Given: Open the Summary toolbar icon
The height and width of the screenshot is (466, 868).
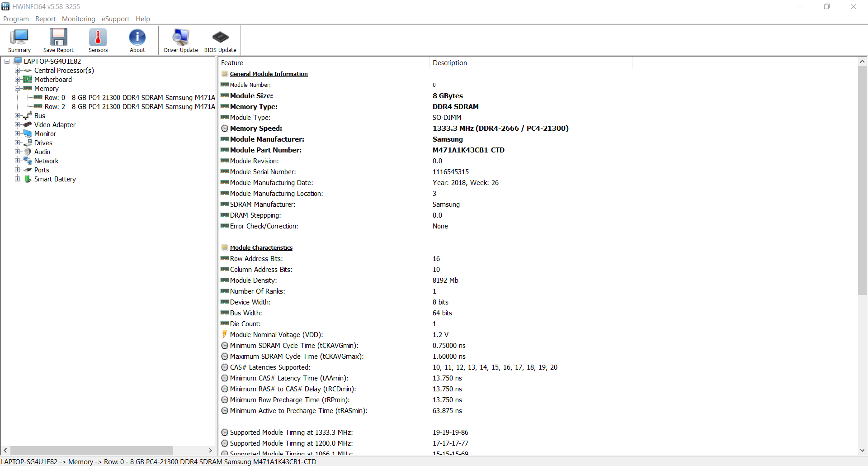Looking at the screenshot, I should click(19, 37).
